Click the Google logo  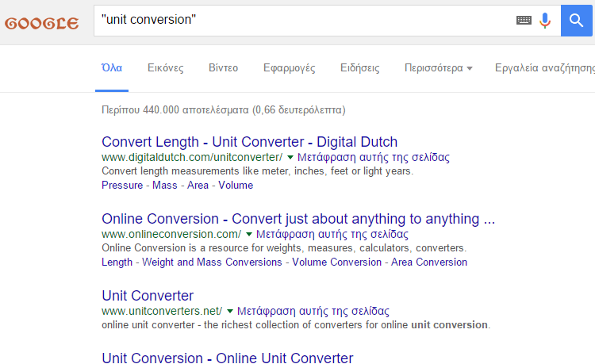click(42, 23)
